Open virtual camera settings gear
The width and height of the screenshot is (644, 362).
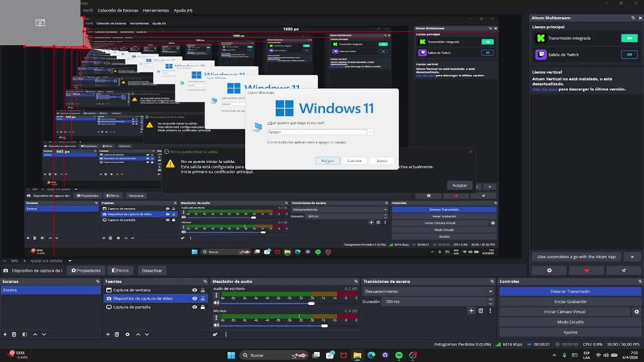[x=636, y=312]
